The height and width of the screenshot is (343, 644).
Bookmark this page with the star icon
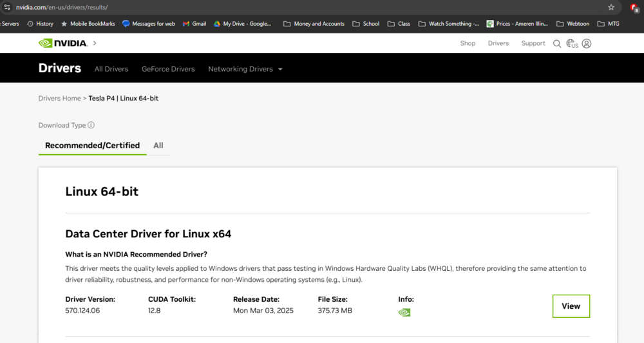611,7
